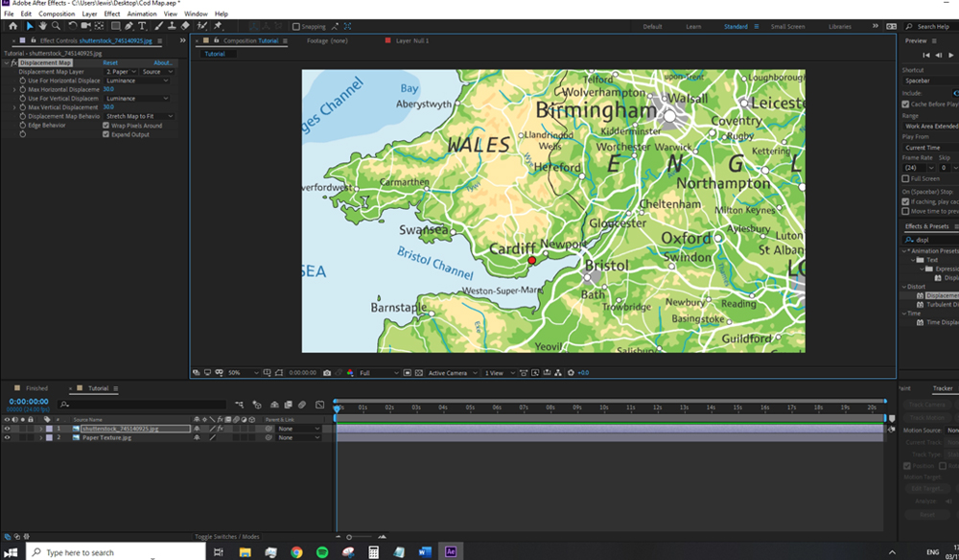Click the Composition Mini-Flowchart icon in timeline
This screenshot has height=560, width=959.
click(239, 405)
